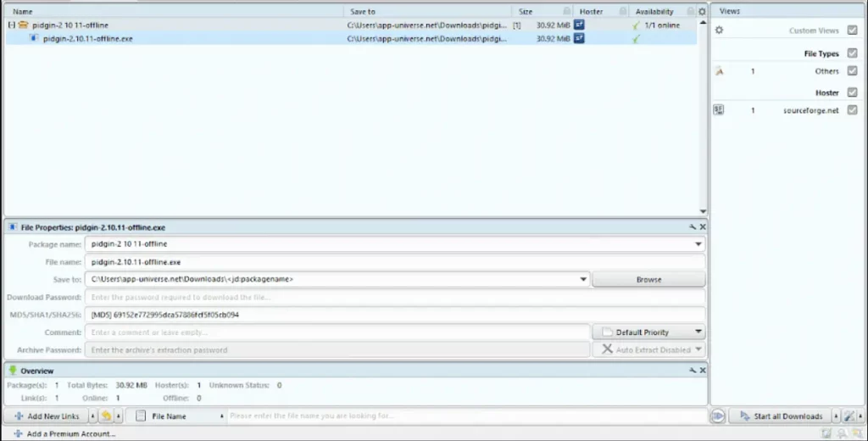Click sourceforge hoster icon in package row

(x=579, y=25)
